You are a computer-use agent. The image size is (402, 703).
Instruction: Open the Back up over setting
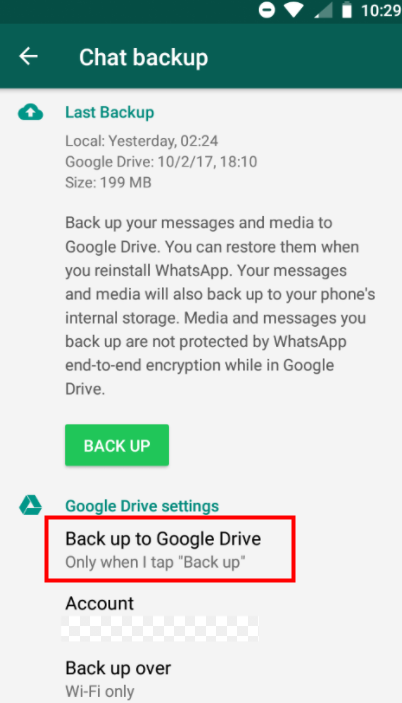[x=201, y=679]
